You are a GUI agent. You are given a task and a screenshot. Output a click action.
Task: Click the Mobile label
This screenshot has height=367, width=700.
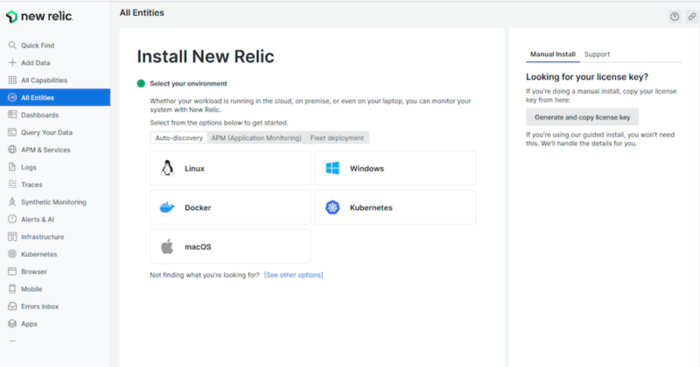32,289
